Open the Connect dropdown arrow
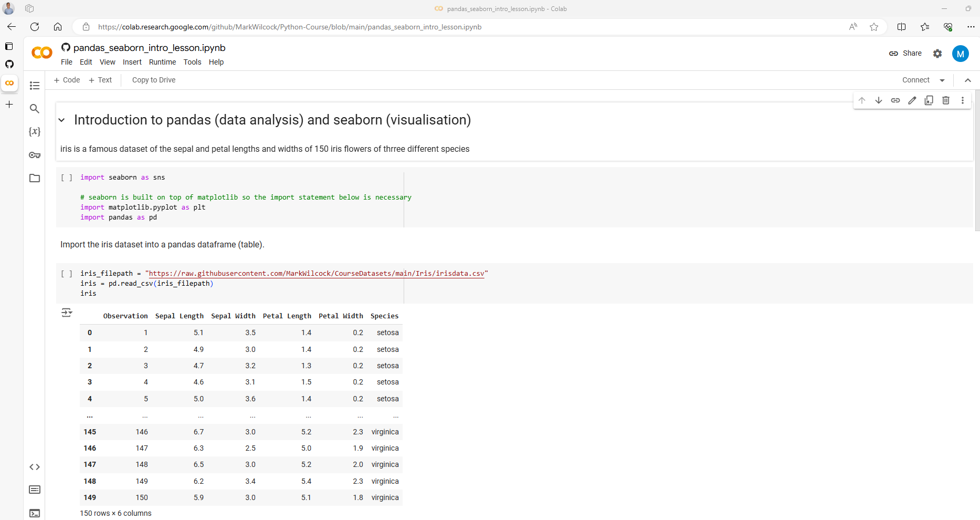 click(x=942, y=80)
